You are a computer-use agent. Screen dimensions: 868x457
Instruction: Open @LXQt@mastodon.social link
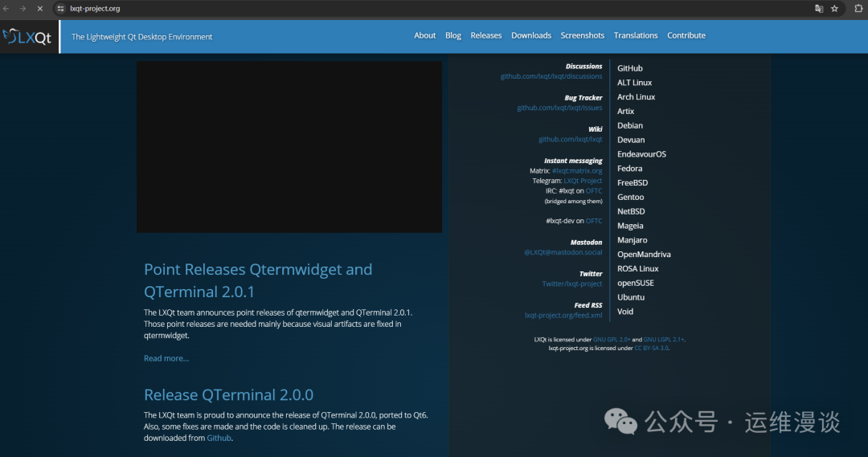(x=563, y=252)
